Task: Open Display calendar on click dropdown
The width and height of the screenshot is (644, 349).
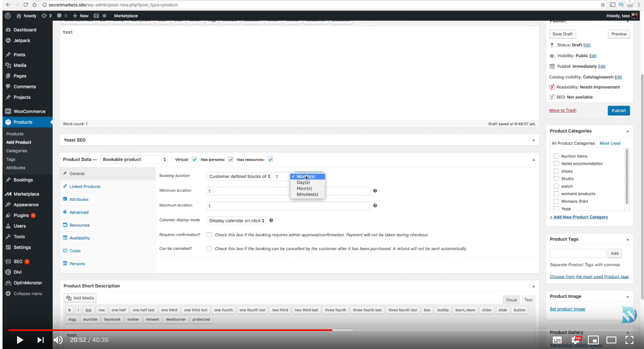Action: click(237, 220)
